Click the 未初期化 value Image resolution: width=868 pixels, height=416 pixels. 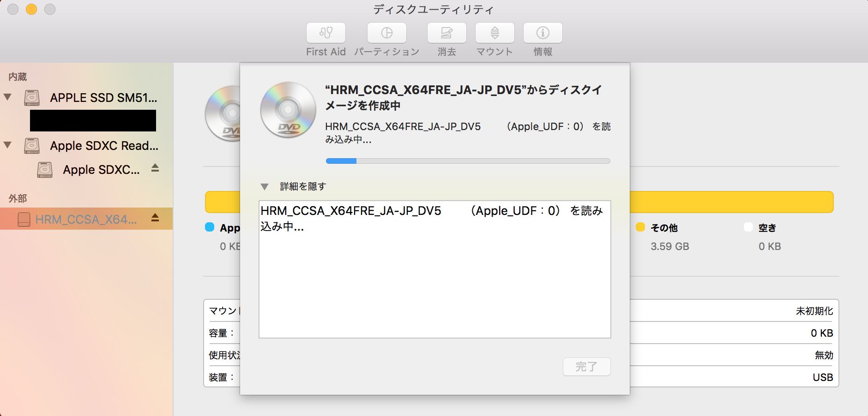(x=814, y=311)
